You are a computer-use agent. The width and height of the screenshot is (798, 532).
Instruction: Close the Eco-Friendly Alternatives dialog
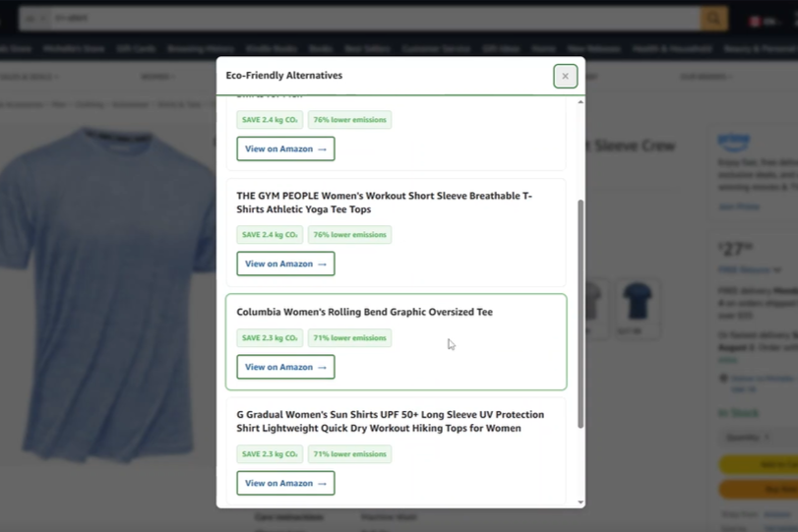[565, 76]
